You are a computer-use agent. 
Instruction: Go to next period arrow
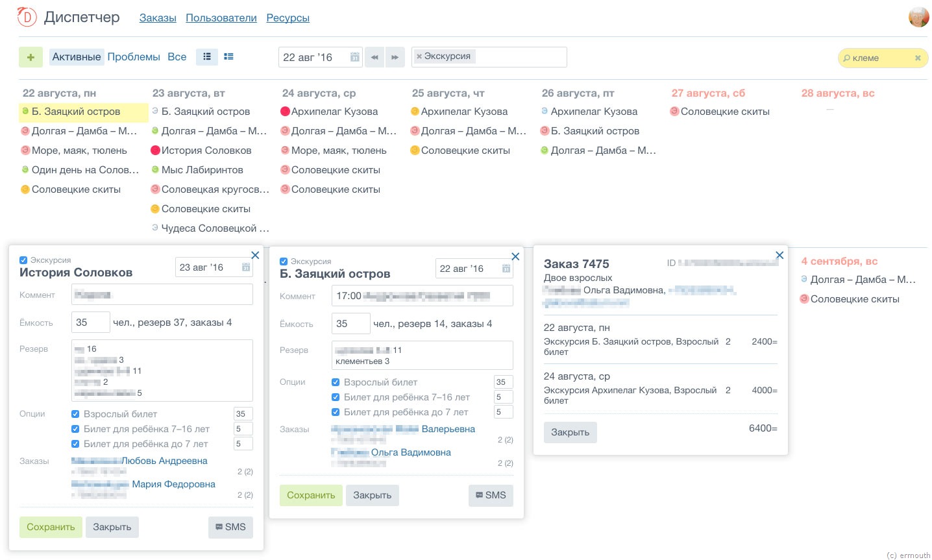pyautogui.click(x=395, y=57)
